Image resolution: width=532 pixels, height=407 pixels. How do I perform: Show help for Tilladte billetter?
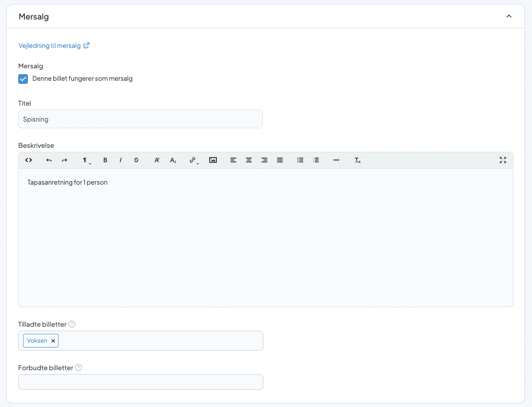(x=72, y=324)
